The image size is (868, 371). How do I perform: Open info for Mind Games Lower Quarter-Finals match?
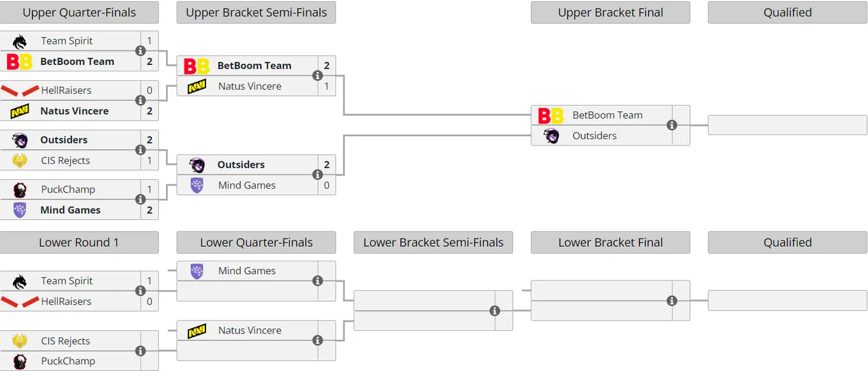click(x=317, y=281)
